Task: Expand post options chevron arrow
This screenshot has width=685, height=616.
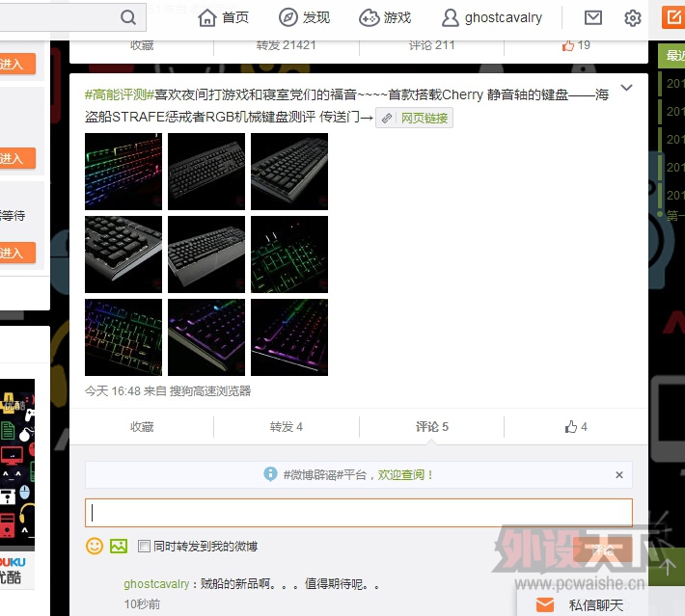Action: click(x=626, y=88)
